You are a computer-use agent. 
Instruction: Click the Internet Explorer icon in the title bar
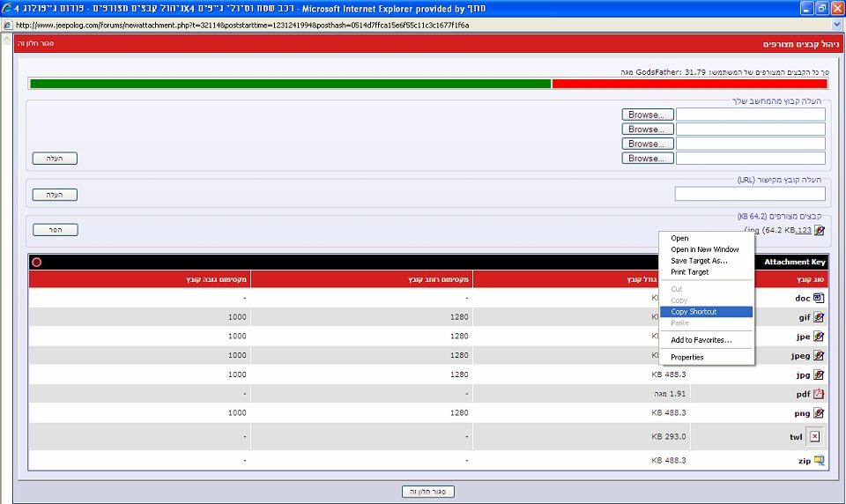tap(8, 8)
